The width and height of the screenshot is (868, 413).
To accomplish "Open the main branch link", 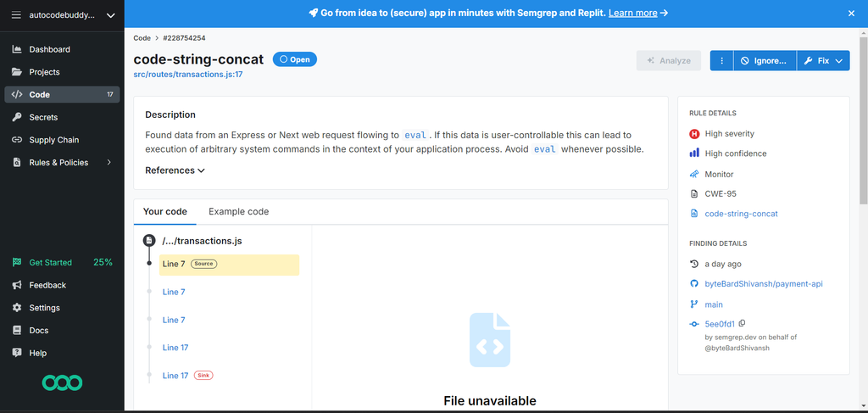I will point(714,304).
